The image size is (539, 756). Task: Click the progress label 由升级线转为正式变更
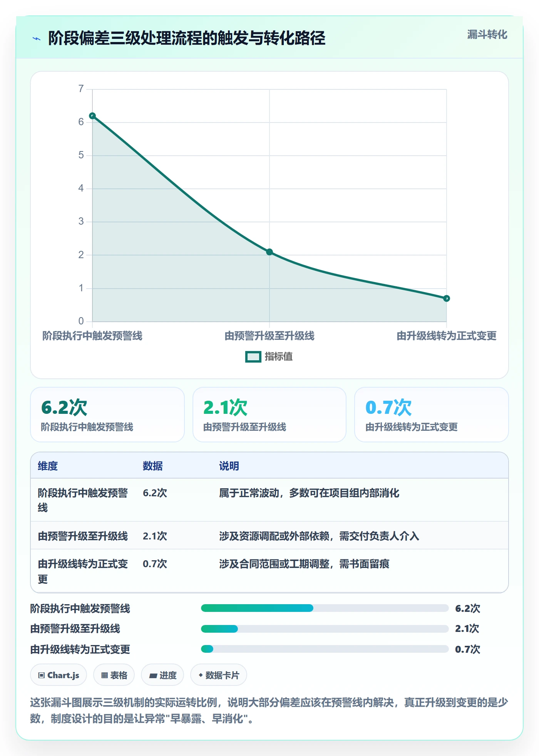click(x=80, y=649)
